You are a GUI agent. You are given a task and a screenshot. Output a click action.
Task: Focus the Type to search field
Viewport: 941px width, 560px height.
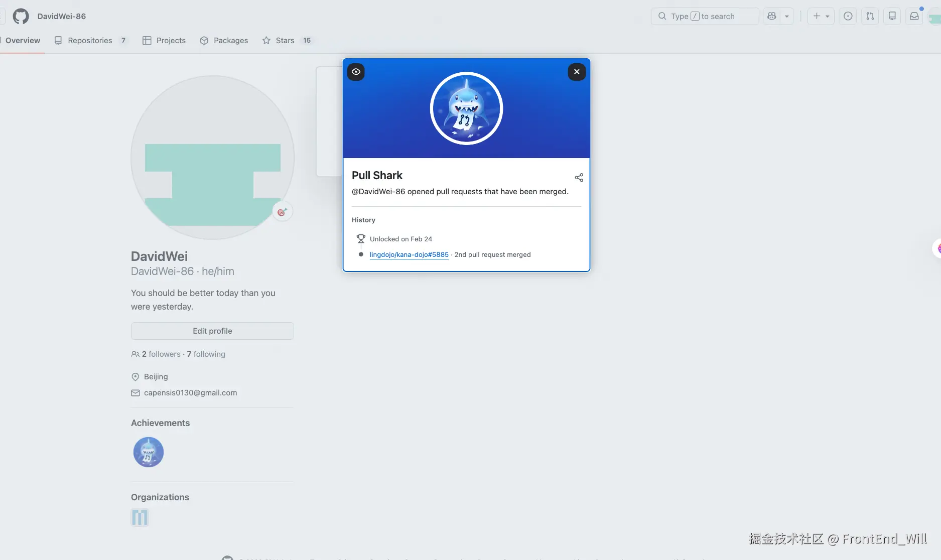(x=705, y=16)
